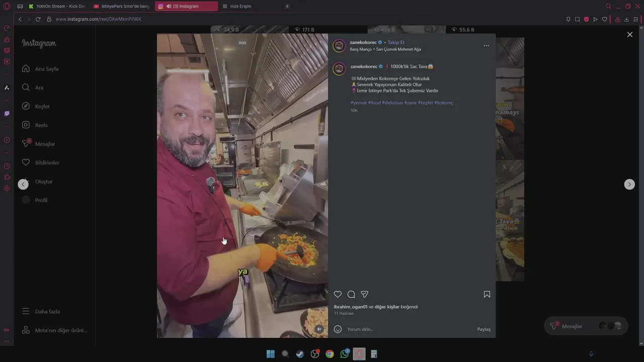Go to the next post arrow

click(629, 185)
